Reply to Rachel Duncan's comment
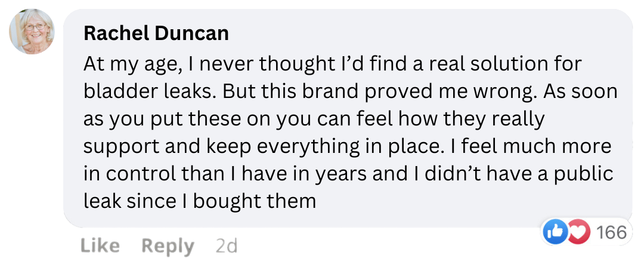 click(168, 245)
